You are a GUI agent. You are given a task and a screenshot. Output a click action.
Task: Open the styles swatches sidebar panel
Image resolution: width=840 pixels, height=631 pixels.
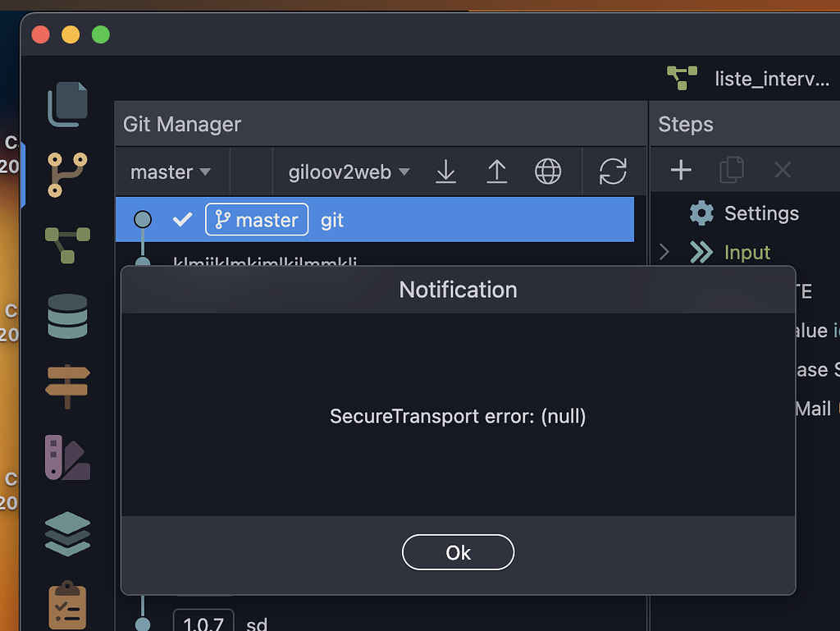[67, 457]
